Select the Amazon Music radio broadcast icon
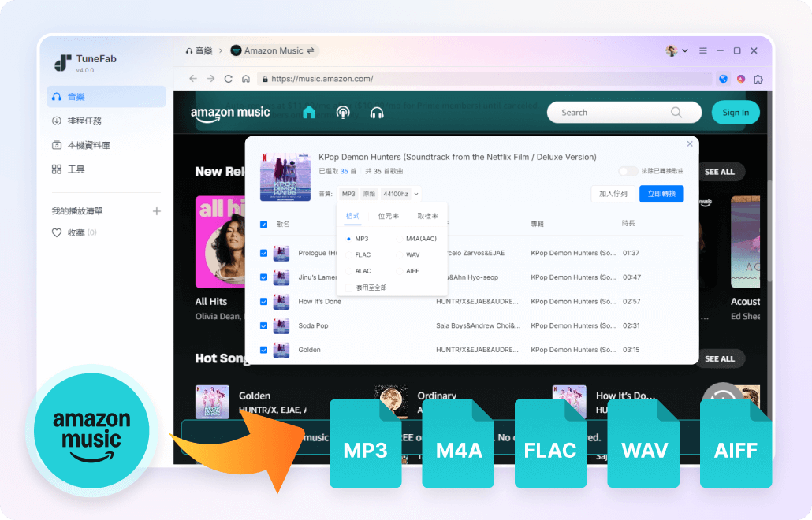The image size is (812, 520). pos(343,112)
